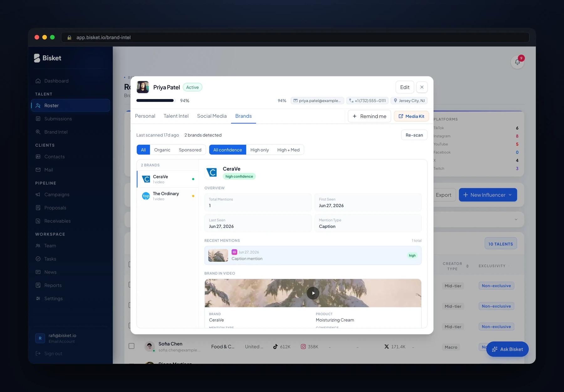This screenshot has width=564, height=392.
Task: Click the Receivables icon
Action: coord(38,221)
